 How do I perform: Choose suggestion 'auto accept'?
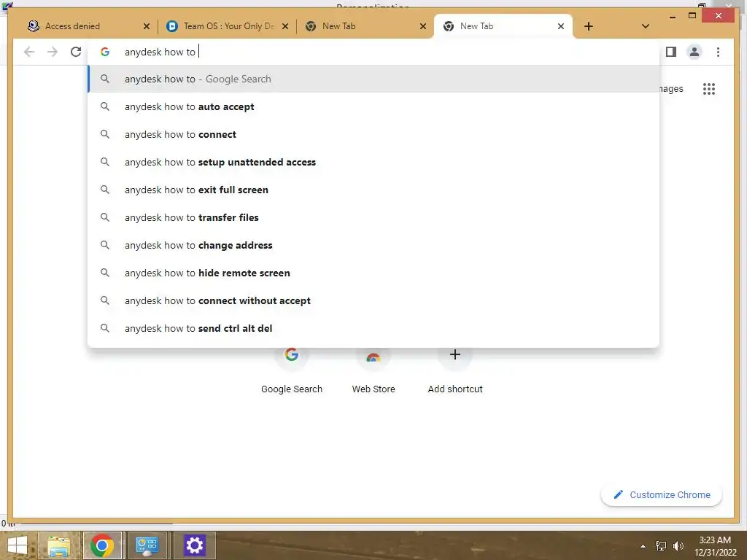click(373, 106)
